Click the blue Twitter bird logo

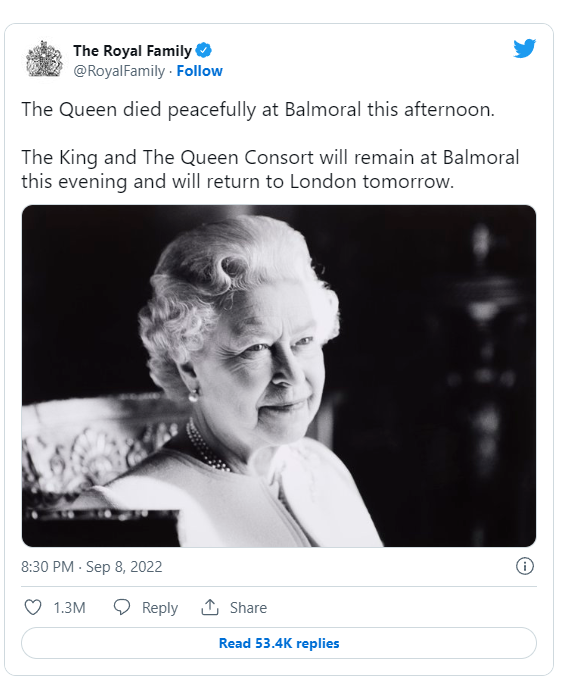(524, 48)
